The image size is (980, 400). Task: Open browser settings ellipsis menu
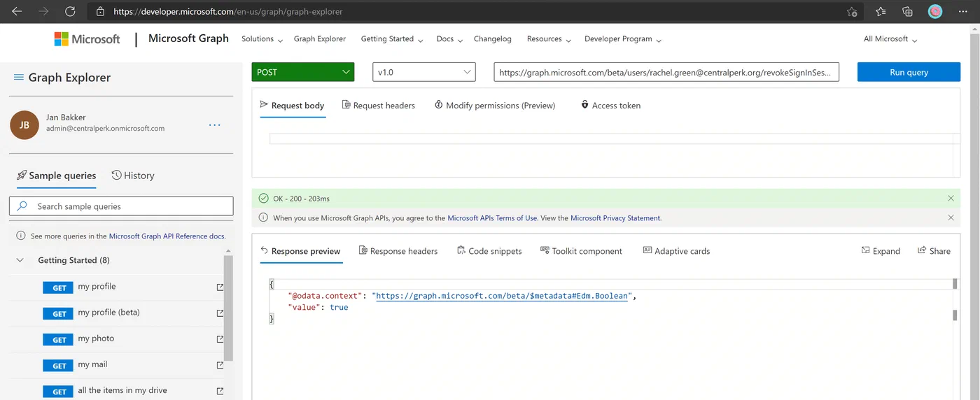pos(963,12)
